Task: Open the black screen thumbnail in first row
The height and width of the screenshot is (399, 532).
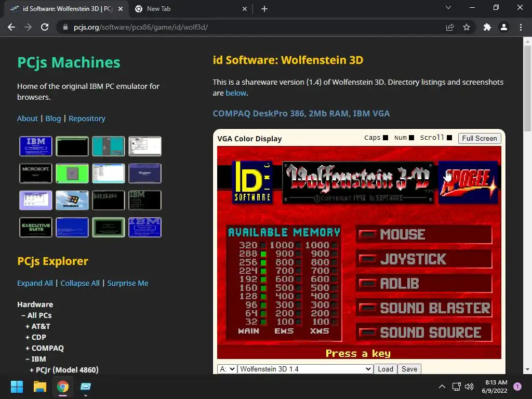Action: tap(72, 146)
